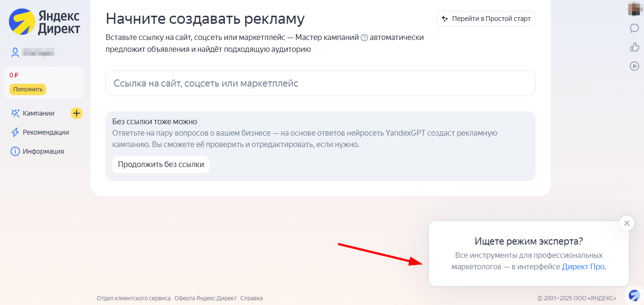
Task: Open the chat bubble icon on right sidebar
Action: tap(634, 28)
